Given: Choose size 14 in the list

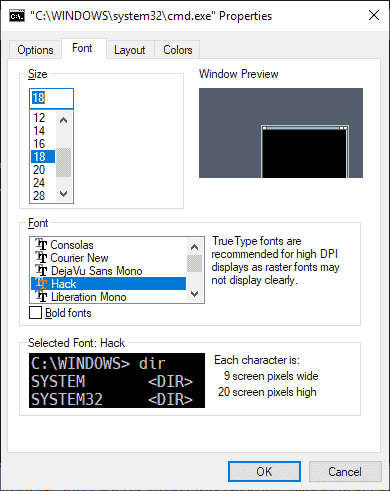Looking at the screenshot, I should [43, 131].
